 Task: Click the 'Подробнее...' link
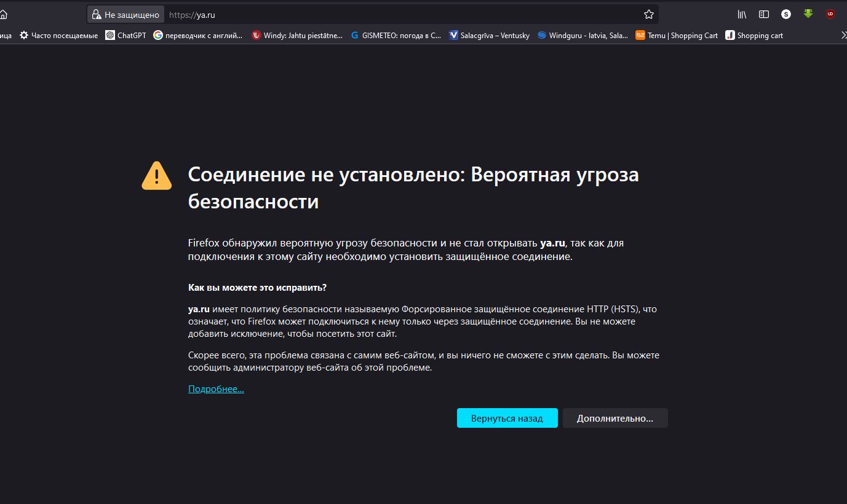coord(216,389)
